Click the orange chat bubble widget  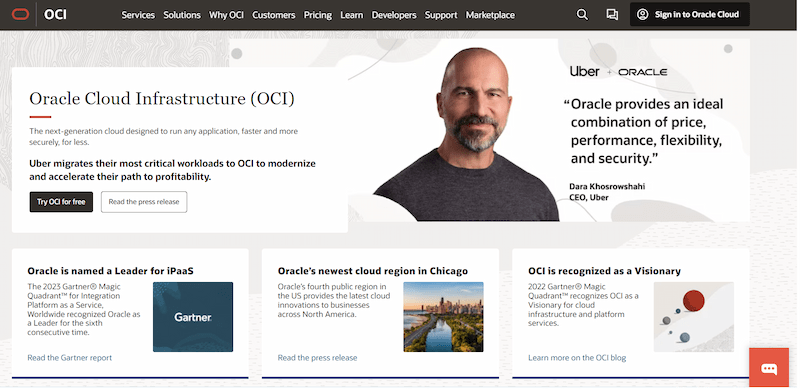pyautogui.click(x=769, y=368)
